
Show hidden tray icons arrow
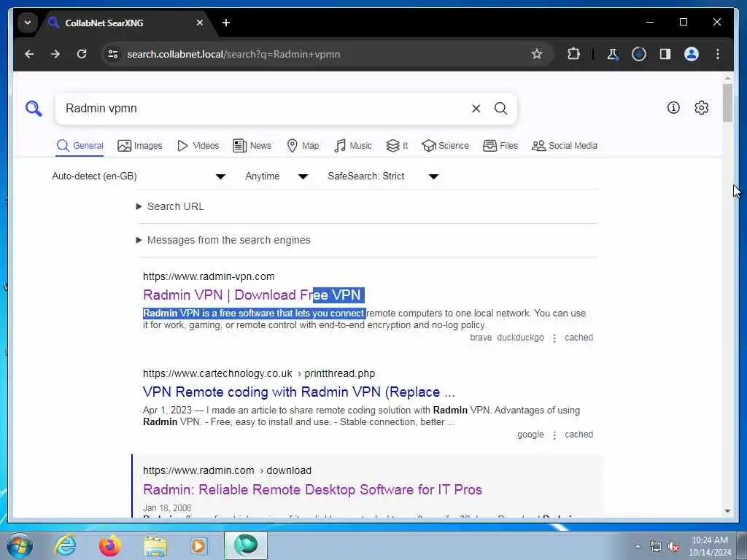(x=638, y=547)
